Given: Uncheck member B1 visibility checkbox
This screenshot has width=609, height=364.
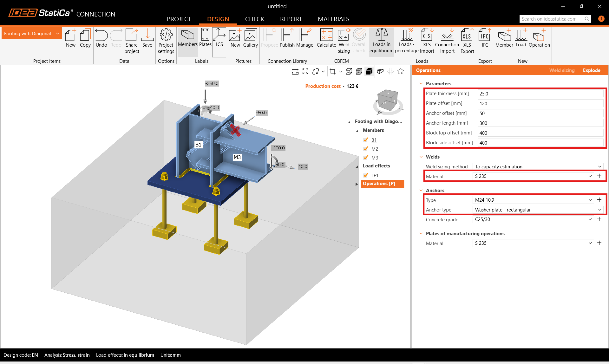Looking at the screenshot, I should 366,140.
